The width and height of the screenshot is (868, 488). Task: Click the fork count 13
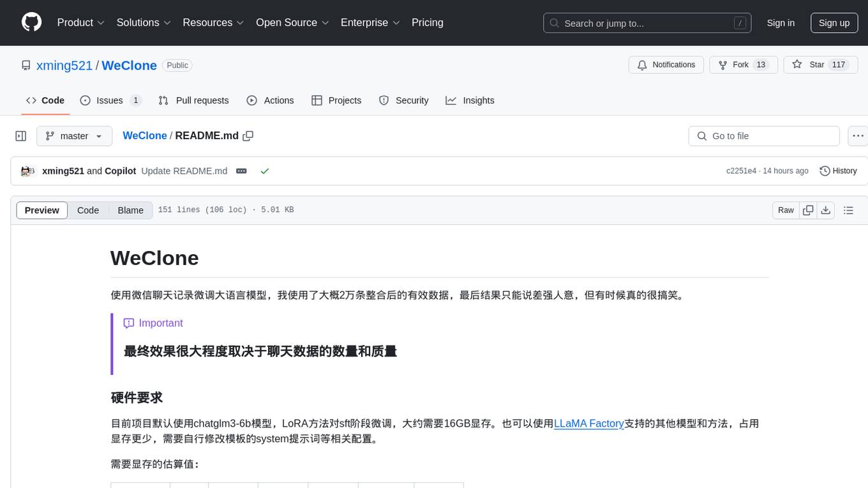point(761,65)
